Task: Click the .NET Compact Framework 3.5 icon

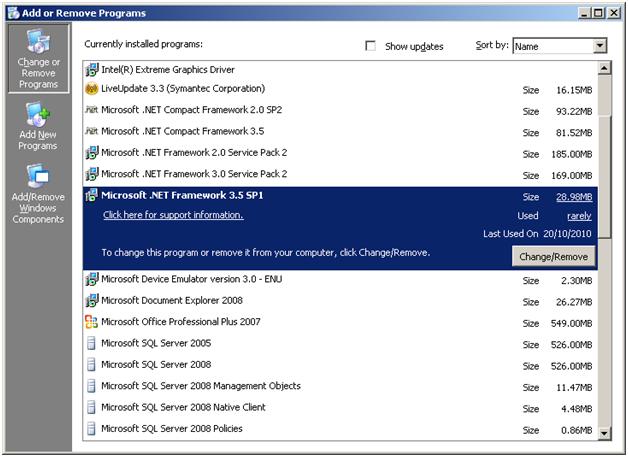Action: click(91, 131)
